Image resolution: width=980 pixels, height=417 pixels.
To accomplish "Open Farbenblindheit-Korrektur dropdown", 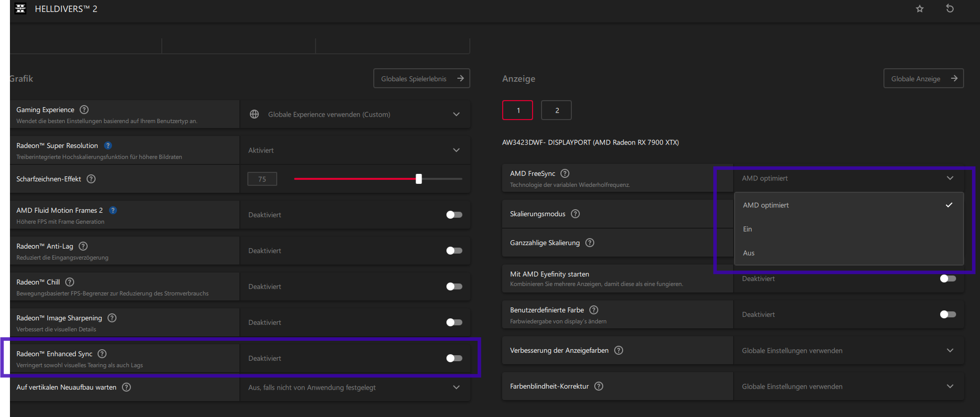I will (x=849, y=386).
